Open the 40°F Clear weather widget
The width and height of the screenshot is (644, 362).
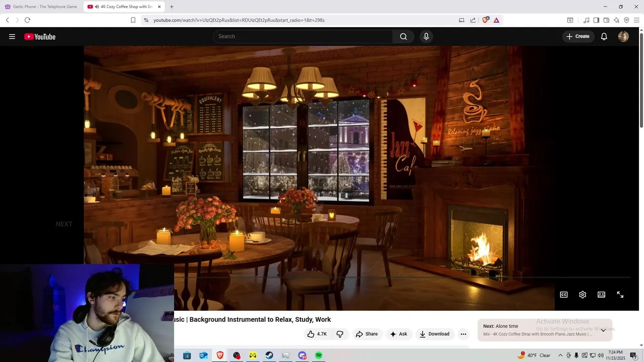[534, 355]
